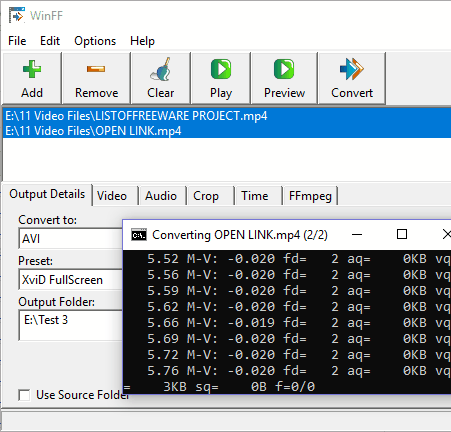Open the File menu
The image size is (451, 432).
point(17,41)
